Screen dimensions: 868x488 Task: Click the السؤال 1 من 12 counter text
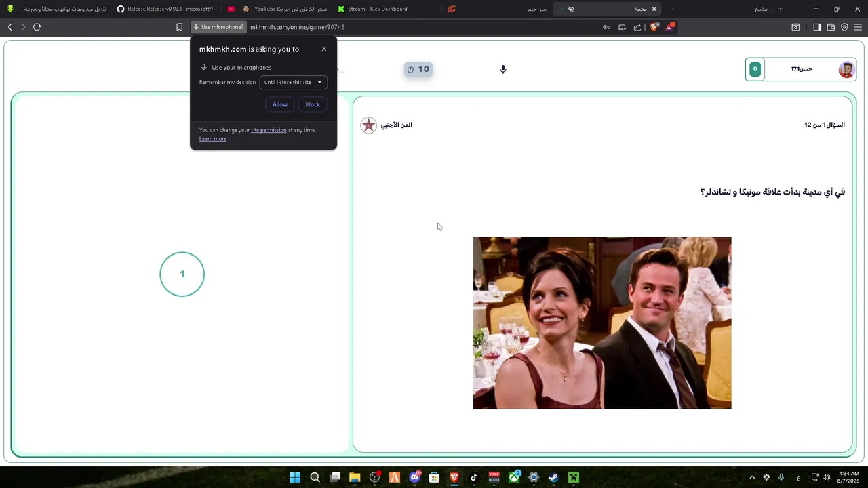pos(825,125)
